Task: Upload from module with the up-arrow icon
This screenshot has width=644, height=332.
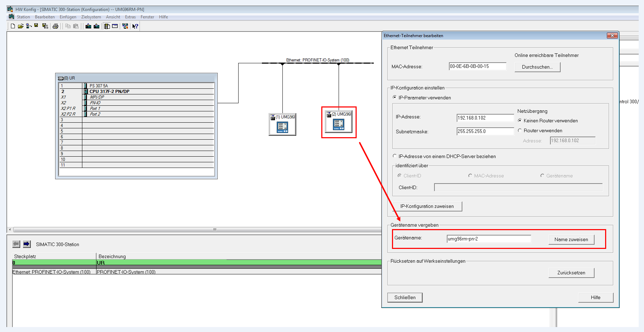Action: coord(96,26)
